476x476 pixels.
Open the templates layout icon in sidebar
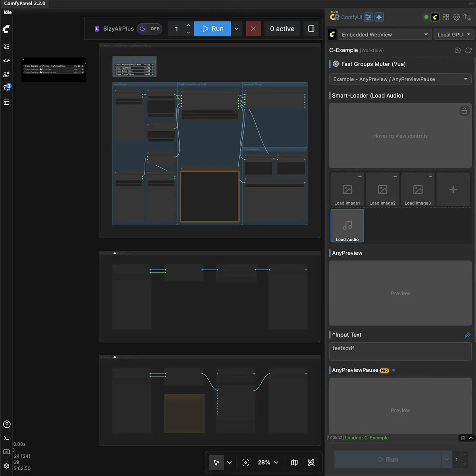(6, 102)
